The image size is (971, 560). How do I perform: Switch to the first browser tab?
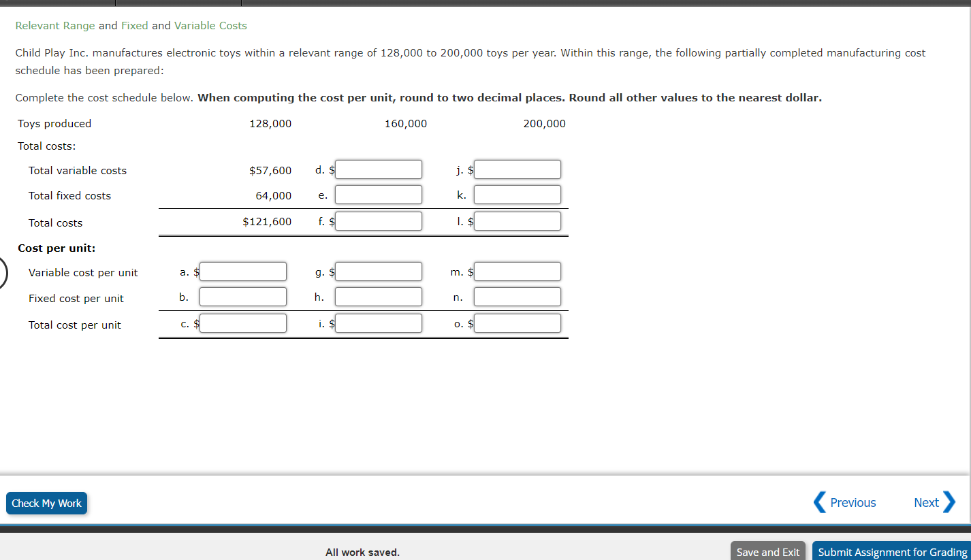(x=58, y=2)
